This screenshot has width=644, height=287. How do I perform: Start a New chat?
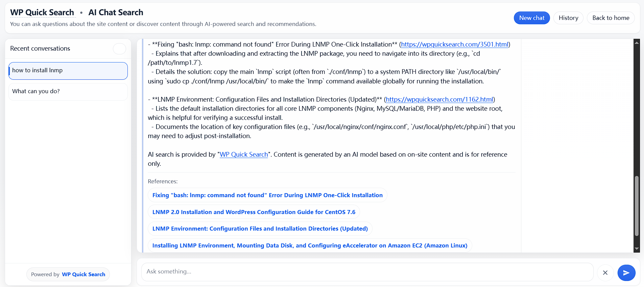[531, 18]
